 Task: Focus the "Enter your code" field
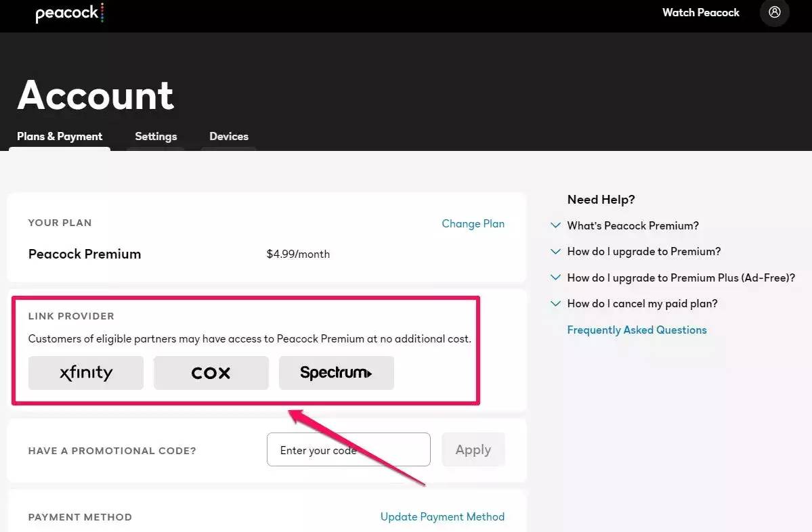coord(348,450)
